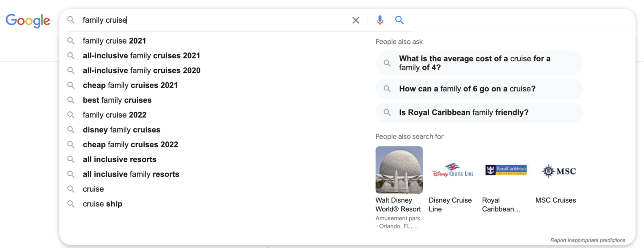Click "Report inappropriate predictions" link
Image resolution: width=644 pixels, height=248 pixels.
[587, 240]
